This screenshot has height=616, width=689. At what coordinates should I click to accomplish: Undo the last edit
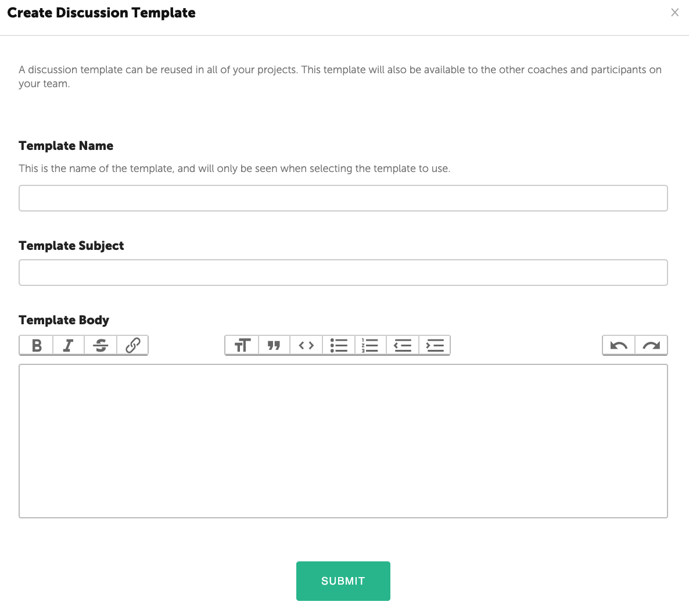pyautogui.click(x=619, y=345)
